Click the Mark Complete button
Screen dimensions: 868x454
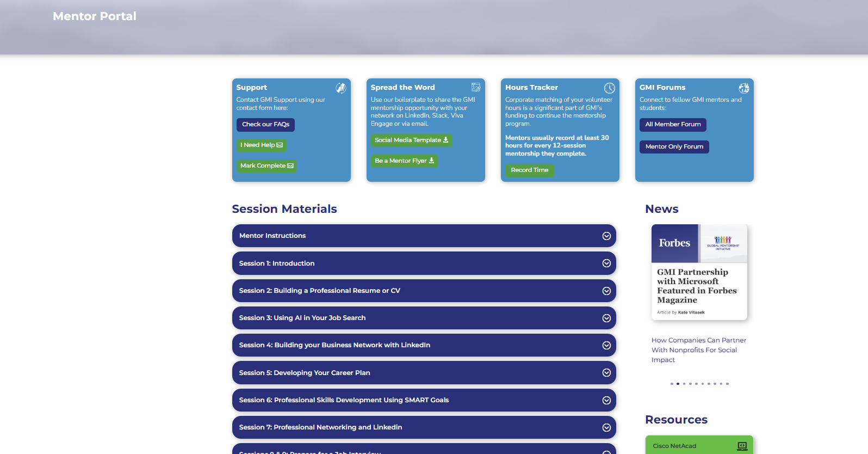(x=266, y=165)
